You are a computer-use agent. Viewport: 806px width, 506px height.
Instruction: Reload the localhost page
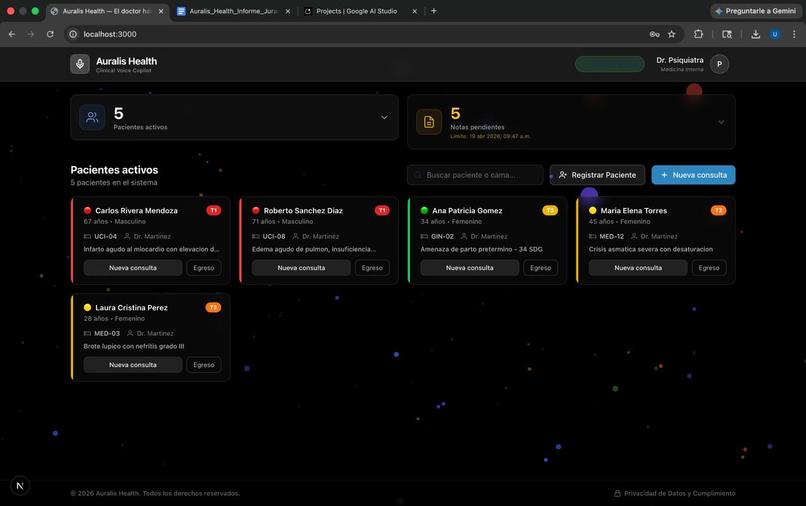(50, 34)
